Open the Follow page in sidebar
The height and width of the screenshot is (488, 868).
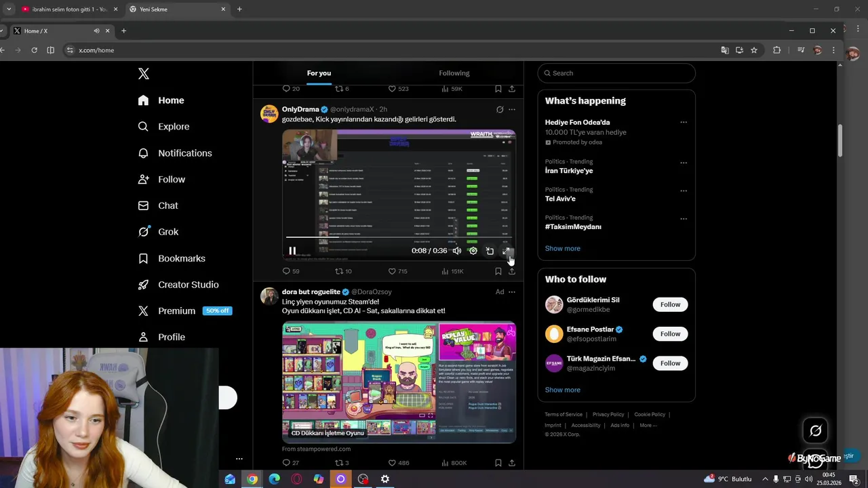click(161, 180)
